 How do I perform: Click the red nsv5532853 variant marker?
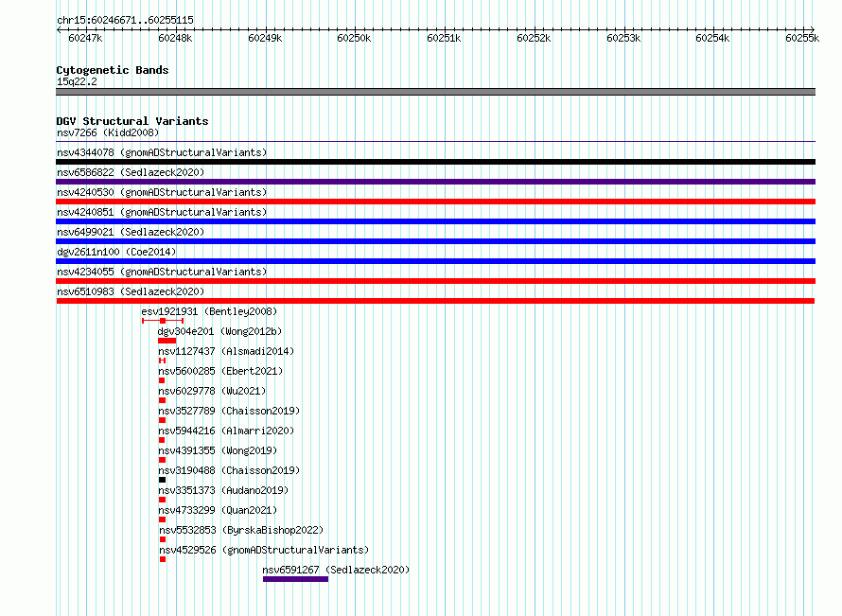[x=163, y=539]
